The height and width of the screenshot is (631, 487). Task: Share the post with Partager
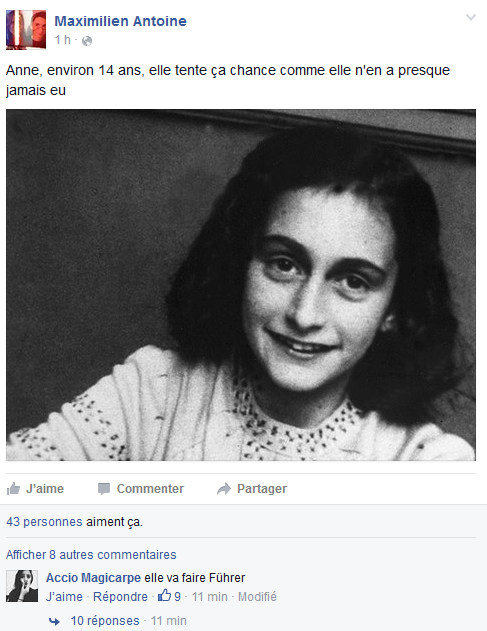[262, 489]
